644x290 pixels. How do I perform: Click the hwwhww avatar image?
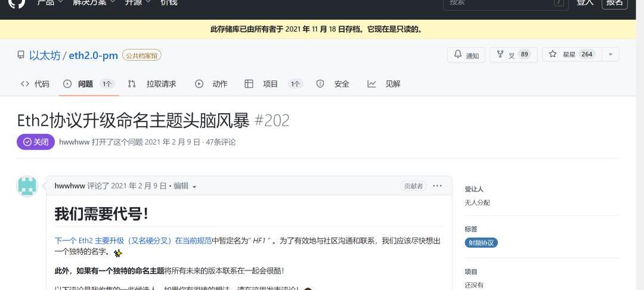pyautogui.click(x=27, y=186)
